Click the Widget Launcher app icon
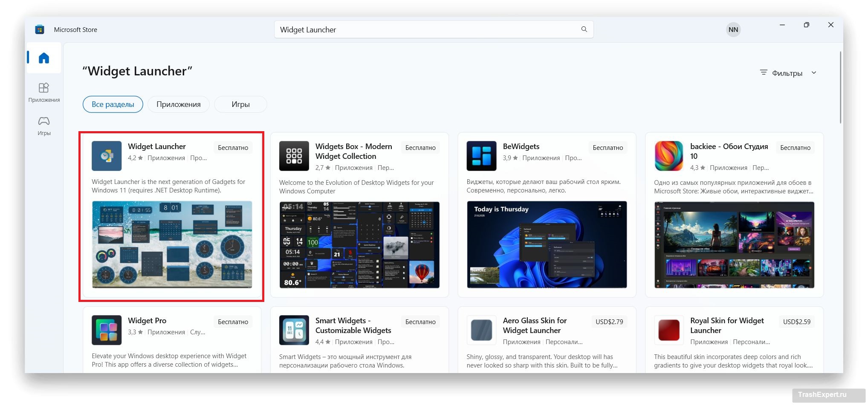The width and height of the screenshot is (868, 405). 107,156
